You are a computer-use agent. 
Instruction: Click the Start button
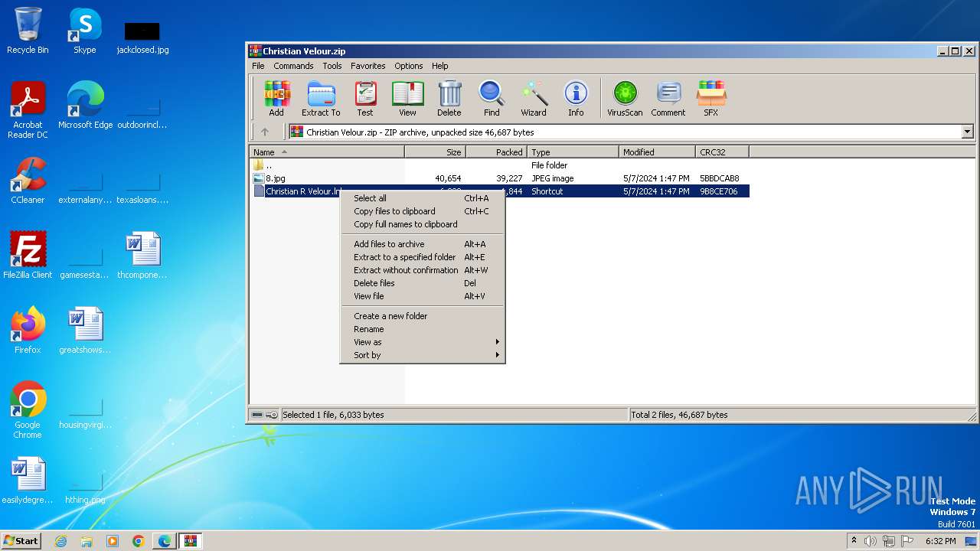[x=21, y=540]
